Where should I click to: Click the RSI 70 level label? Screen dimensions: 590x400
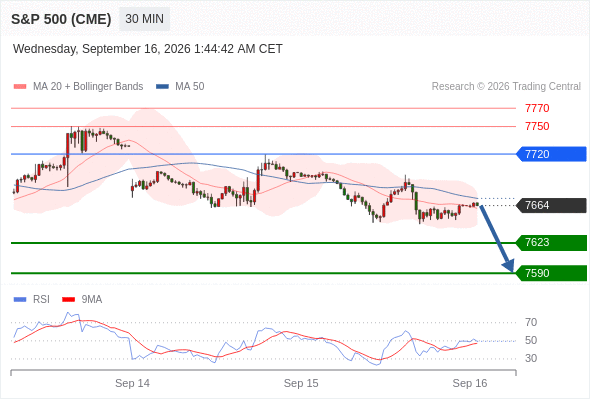[x=531, y=322]
